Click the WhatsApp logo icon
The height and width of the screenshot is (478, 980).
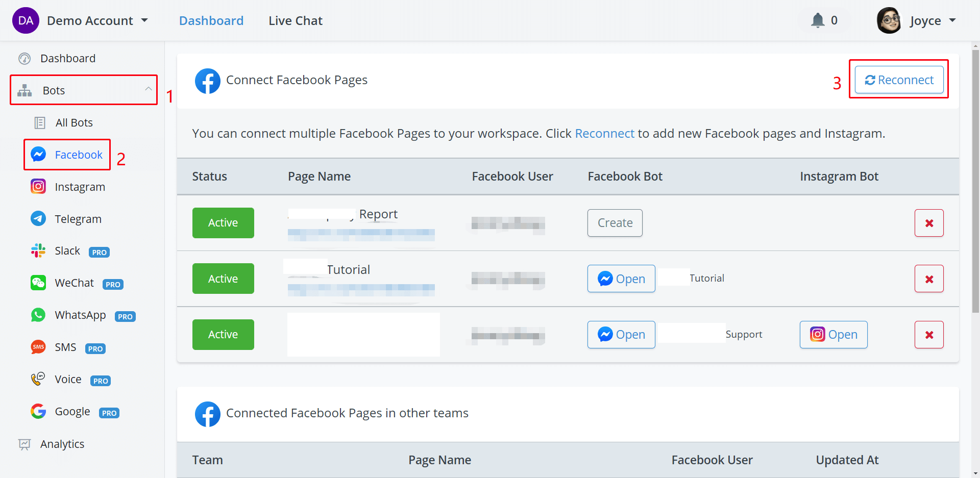(x=38, y=315)
